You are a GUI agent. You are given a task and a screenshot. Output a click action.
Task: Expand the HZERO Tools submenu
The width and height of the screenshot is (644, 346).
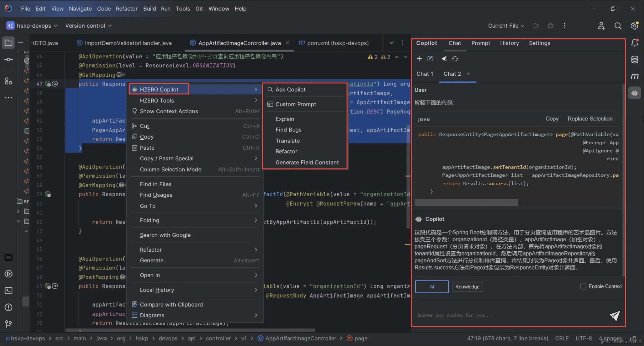point(195,100)
